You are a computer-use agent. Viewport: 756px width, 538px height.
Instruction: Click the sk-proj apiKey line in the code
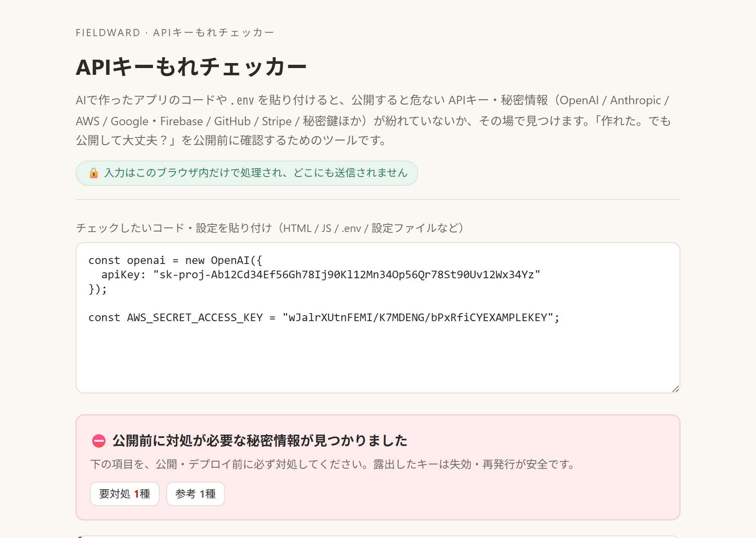pyautogui.click(x=321, y=274)
